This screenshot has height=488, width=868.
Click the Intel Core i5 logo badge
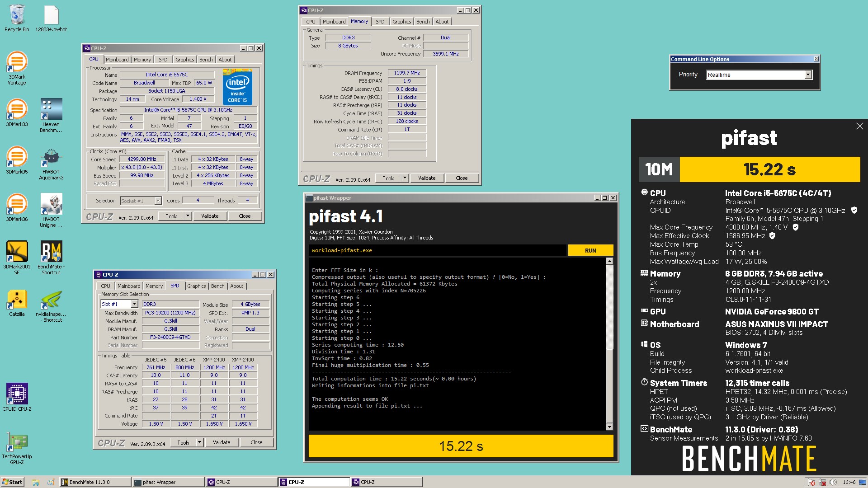(237, 88)
